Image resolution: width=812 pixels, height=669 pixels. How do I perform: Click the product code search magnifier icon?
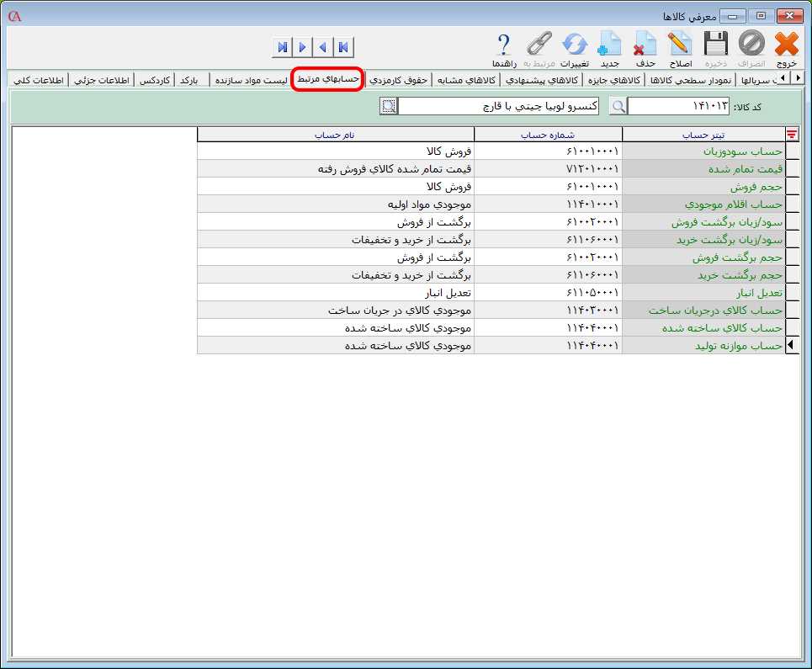click(618, 106)
